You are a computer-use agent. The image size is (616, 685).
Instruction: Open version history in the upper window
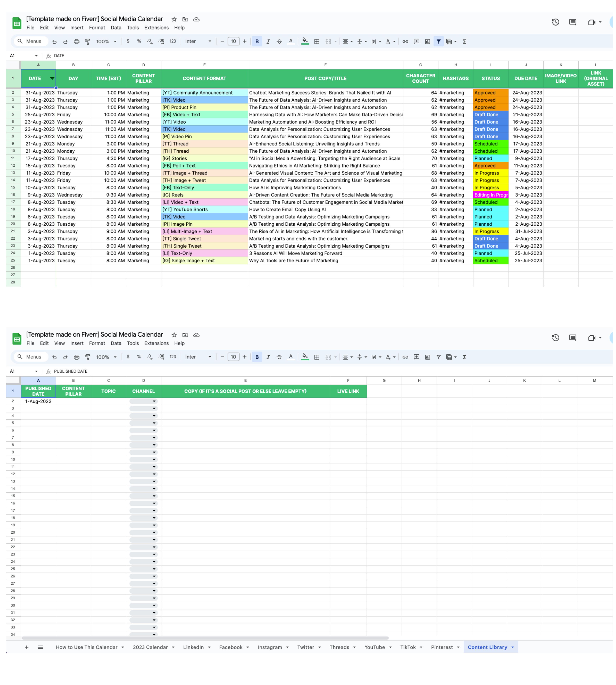click(555, 22)
